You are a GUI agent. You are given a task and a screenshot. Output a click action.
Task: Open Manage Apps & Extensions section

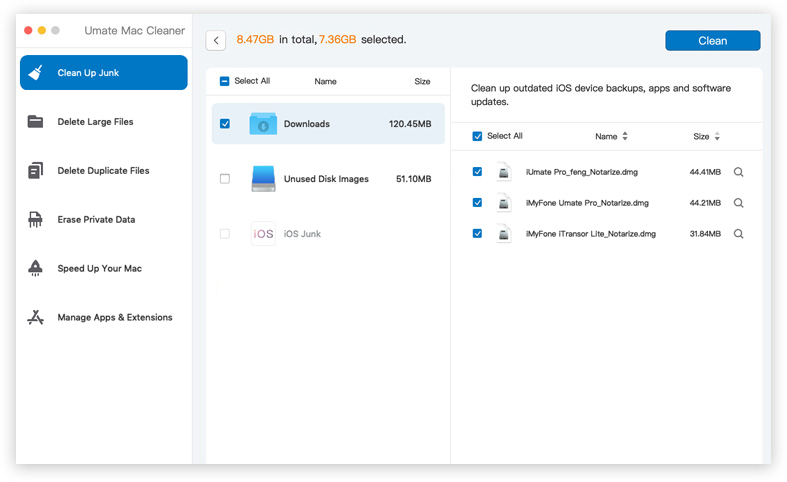pos(104,317)
